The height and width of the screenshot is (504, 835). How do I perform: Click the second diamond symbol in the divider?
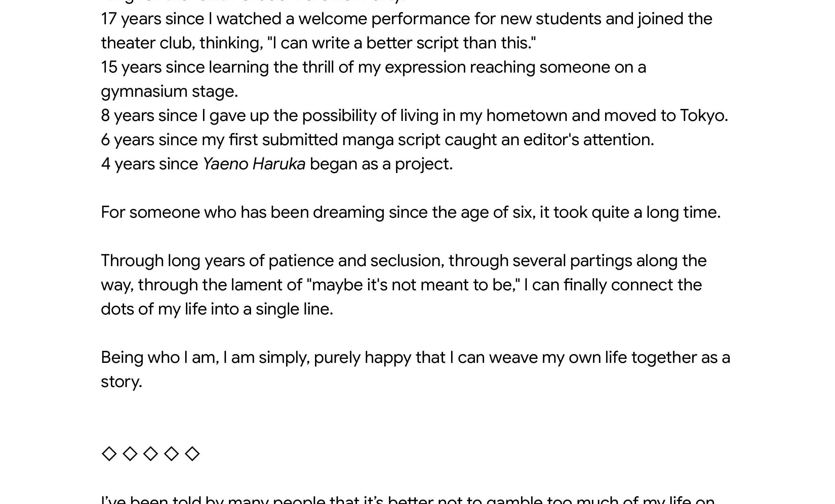130,454
